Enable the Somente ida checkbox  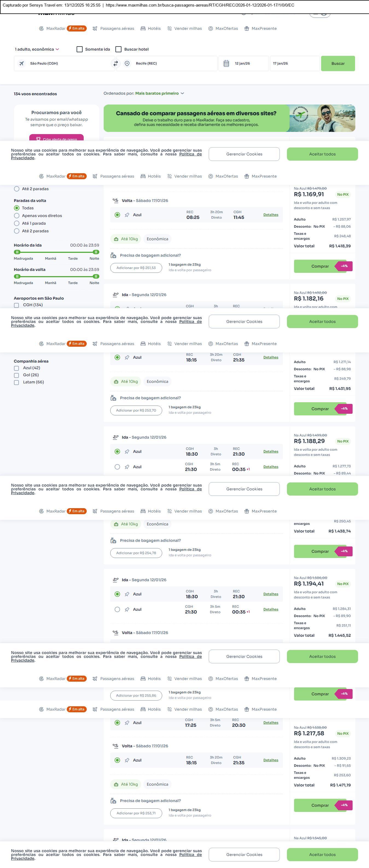point(80,49)
